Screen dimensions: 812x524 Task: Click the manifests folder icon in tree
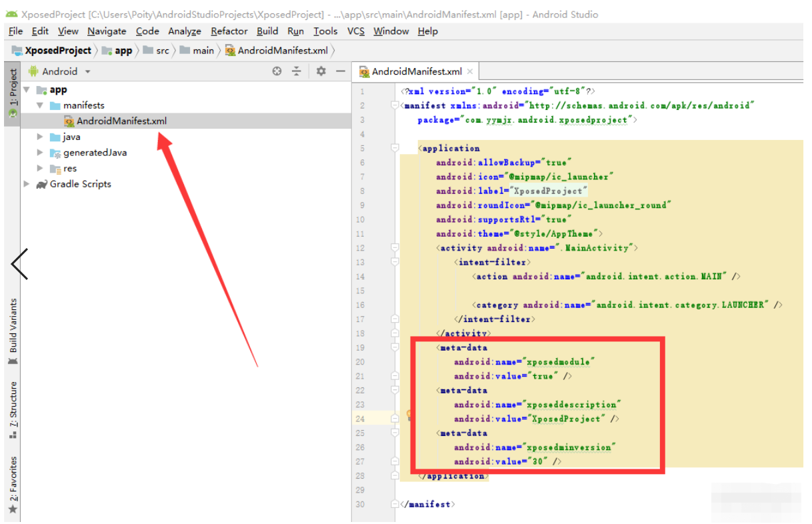point(55,105)
